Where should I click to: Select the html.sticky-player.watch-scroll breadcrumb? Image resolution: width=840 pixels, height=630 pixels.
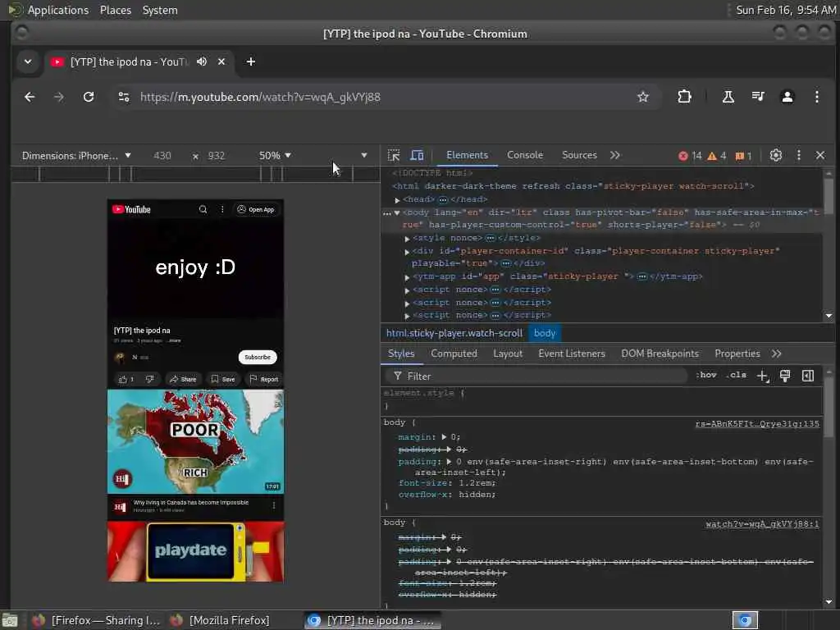[454, 333]
